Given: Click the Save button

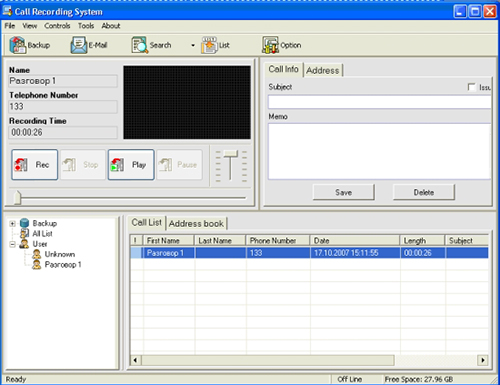Looking at the screenshot, I should tap(343, 192).
